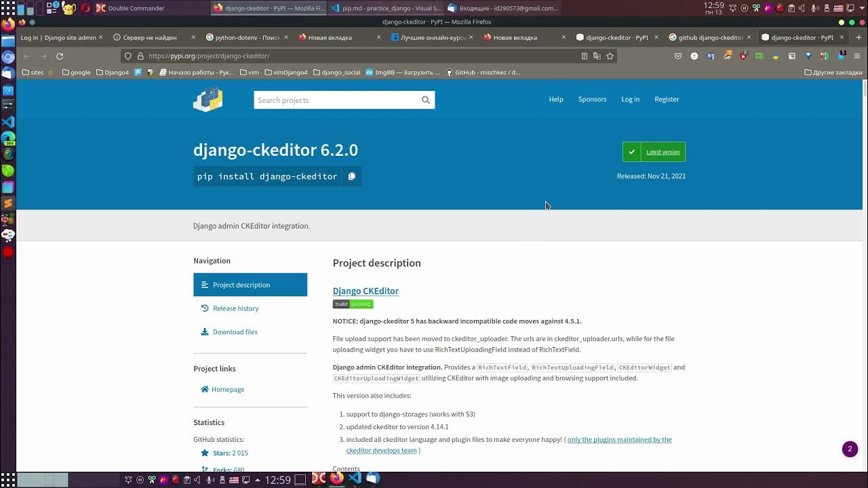Click the site lock icon in the address bar
Screen dimensions: 868x488
click(140, 56)
